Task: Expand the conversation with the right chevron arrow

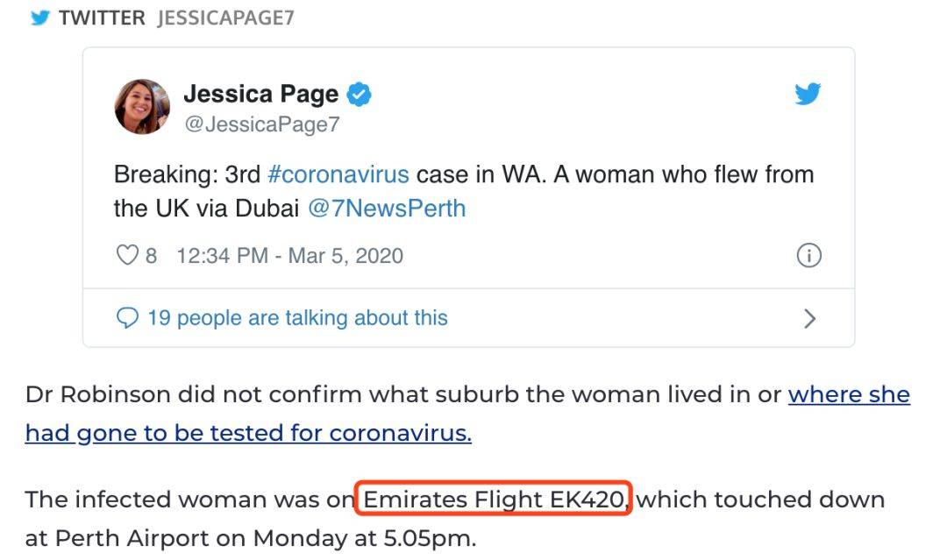Action: click(x=810, y=319)
